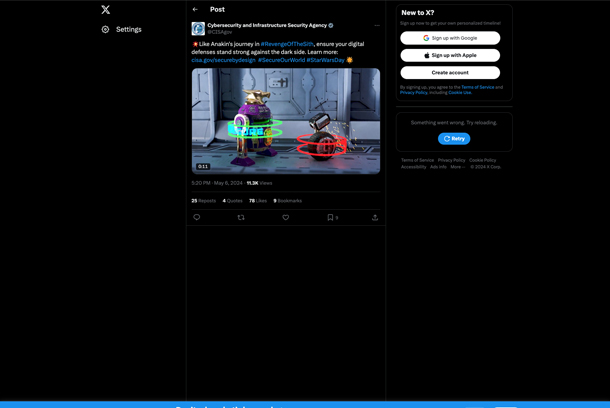
Task: Sign up with Apple
Action: point(450,55)
